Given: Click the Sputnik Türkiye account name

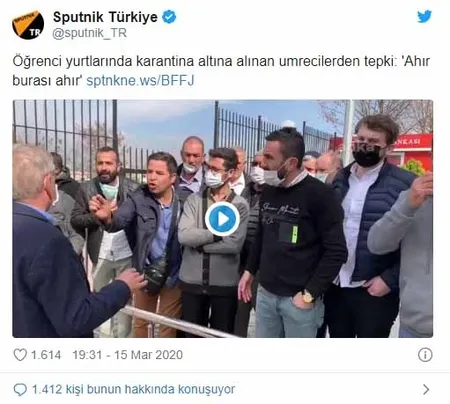Looking at the screenshot, I should [105, 17].
